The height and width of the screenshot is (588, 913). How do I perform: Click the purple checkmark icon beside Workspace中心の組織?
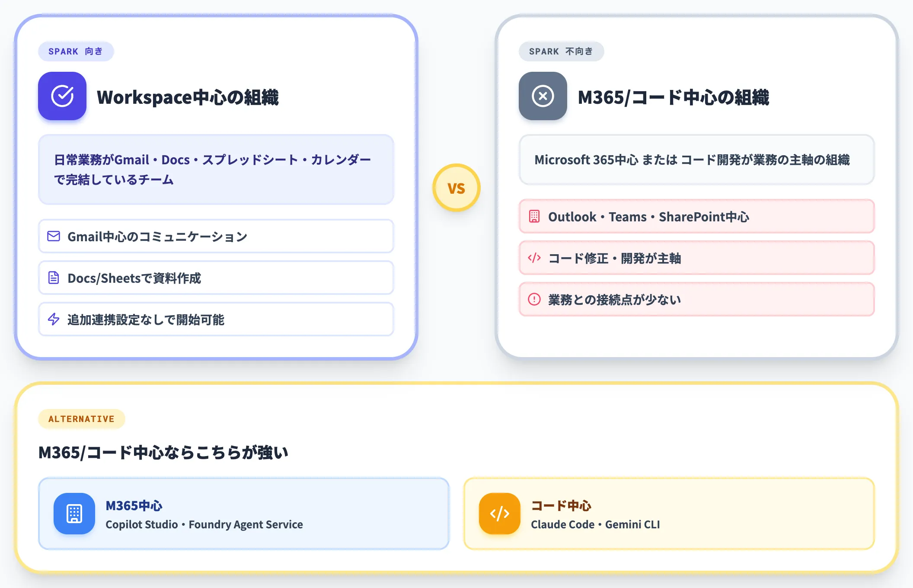[62, 96]
